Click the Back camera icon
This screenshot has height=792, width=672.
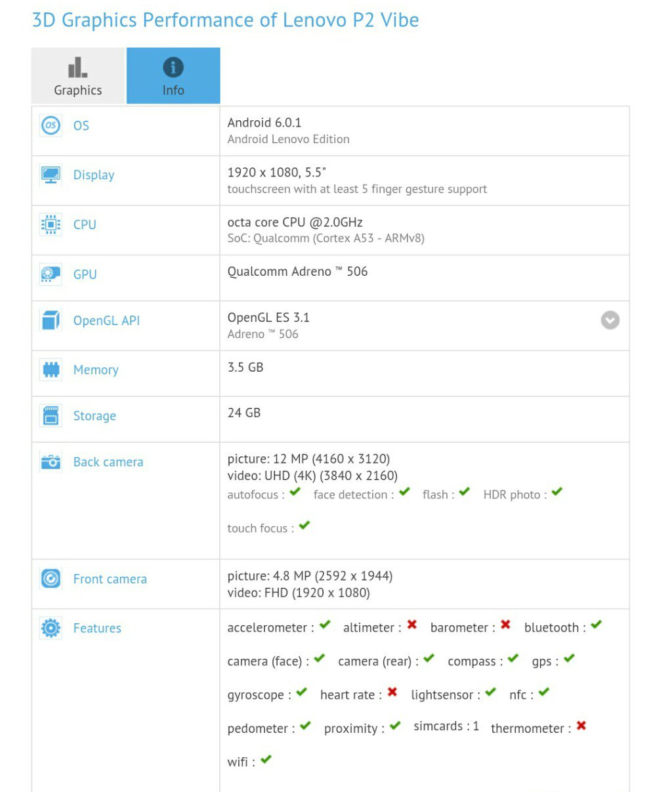[51, 462]
